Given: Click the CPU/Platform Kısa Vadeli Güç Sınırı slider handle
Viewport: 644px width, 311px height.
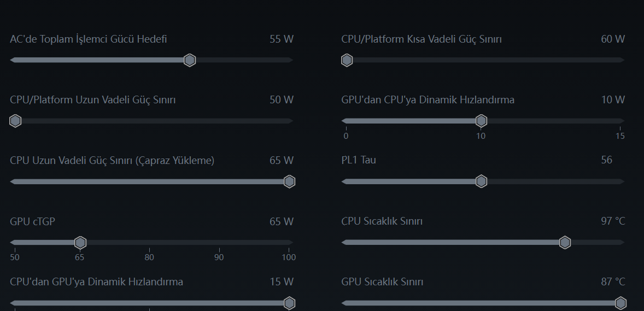Looking at the screenshot, I should (347, 60).
